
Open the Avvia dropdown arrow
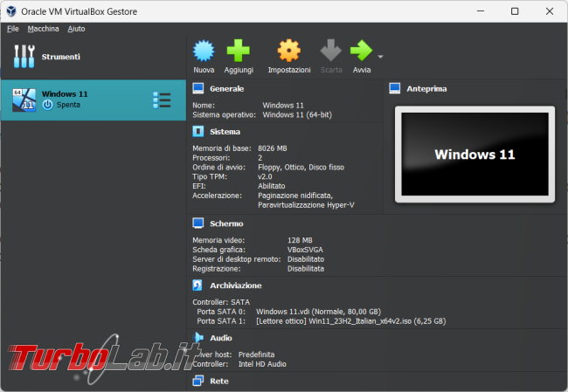click(x=380, y=57)
